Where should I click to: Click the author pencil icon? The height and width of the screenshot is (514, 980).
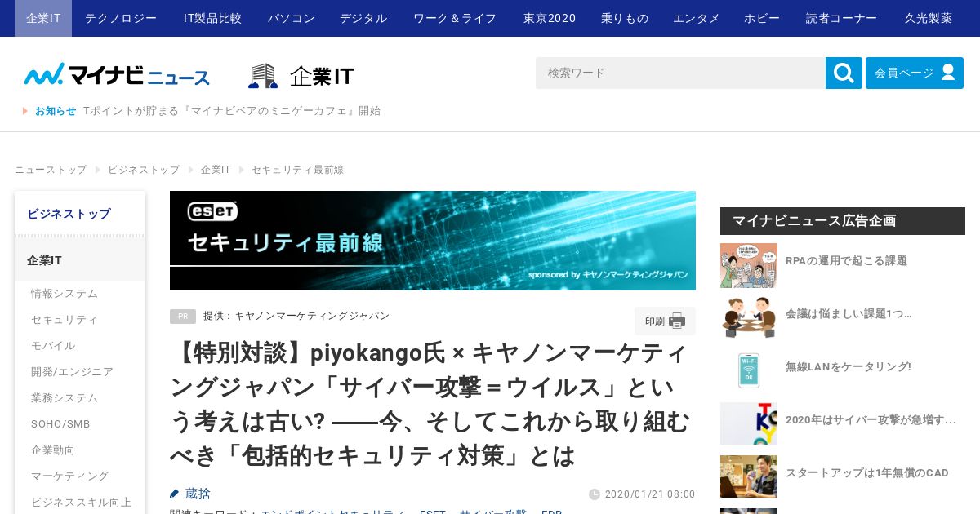pos(174,494)
